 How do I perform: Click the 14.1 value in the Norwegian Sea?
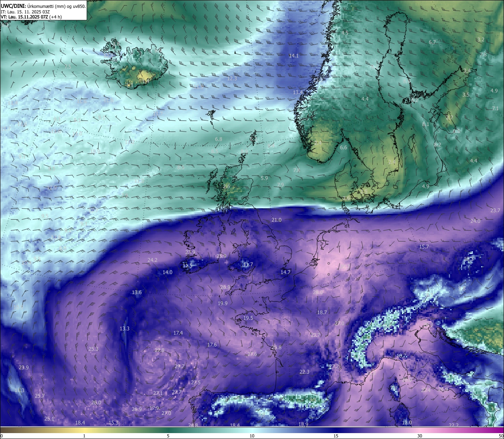click(x=294, y=56)
